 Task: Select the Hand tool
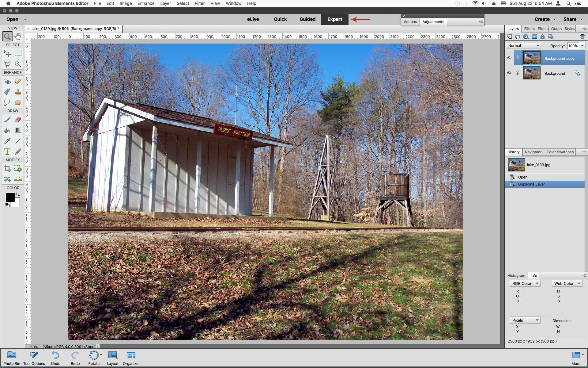[18, 36]
